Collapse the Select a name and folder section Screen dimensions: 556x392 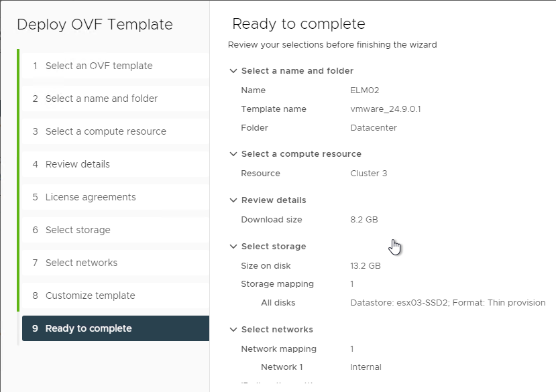pos(233,71)
